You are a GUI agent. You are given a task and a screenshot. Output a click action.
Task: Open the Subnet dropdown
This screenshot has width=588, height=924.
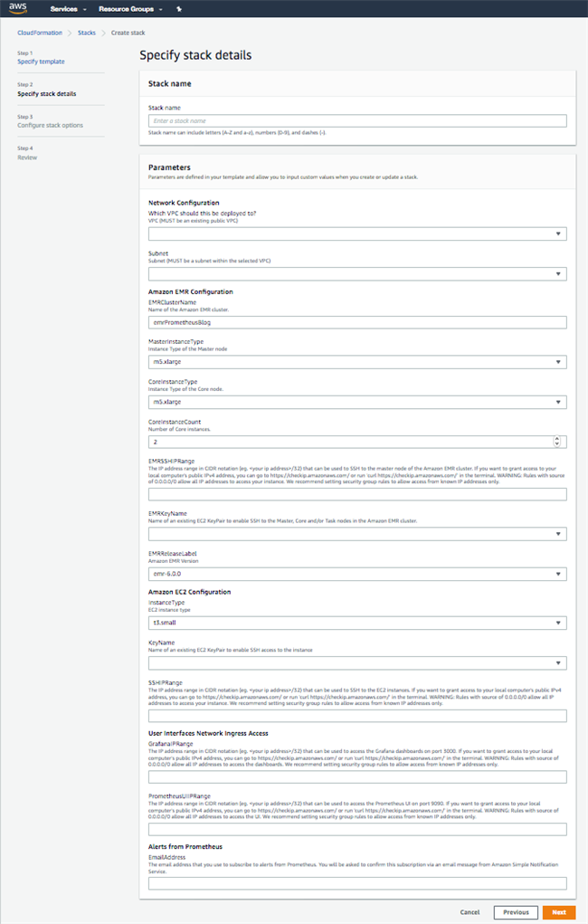tap(357, 274)
